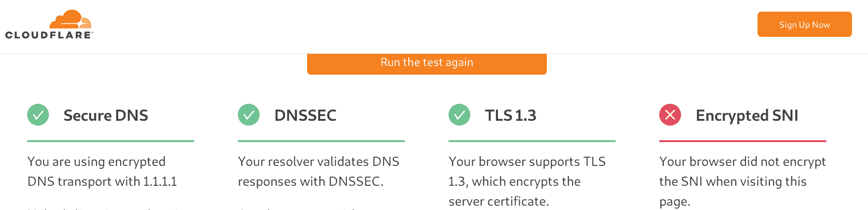Click green divider line under TLS 1.3

point(532,141)
